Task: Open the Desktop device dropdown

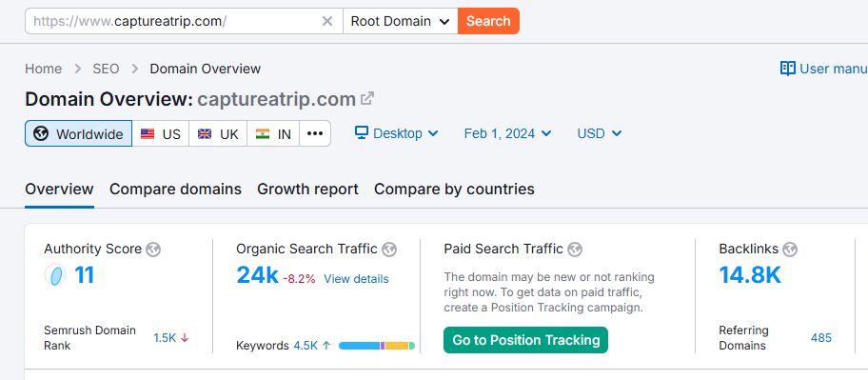Action: tap(397, 133)
